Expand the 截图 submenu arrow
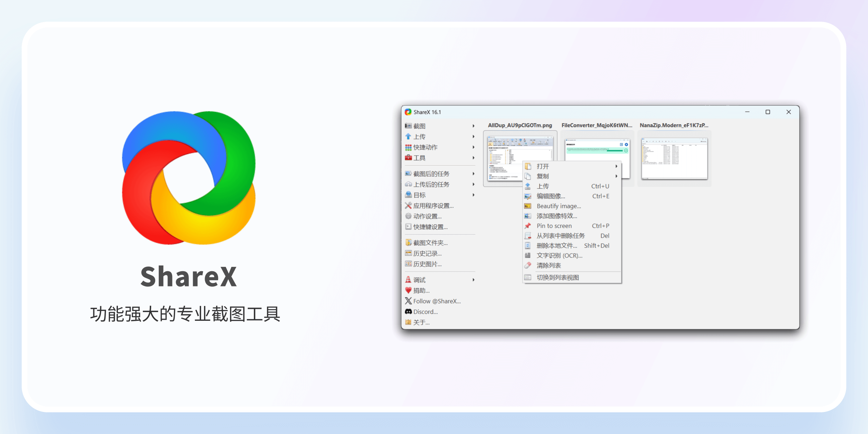This screenshot has height=434, width=868. click(473, 126)
